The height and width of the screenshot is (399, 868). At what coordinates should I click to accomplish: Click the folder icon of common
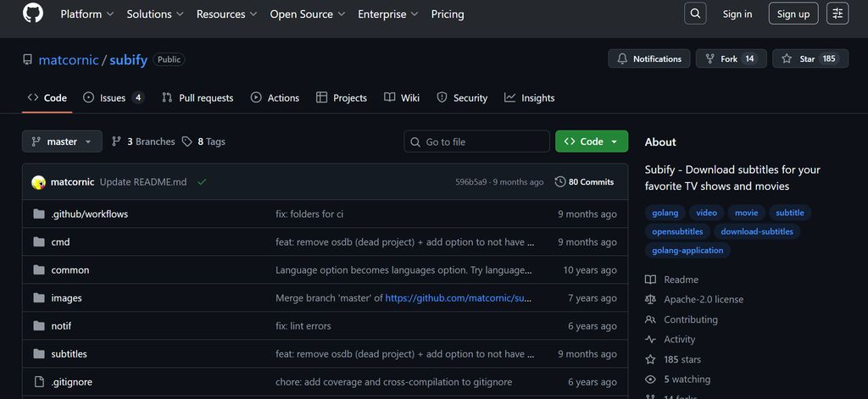[39, 270]
